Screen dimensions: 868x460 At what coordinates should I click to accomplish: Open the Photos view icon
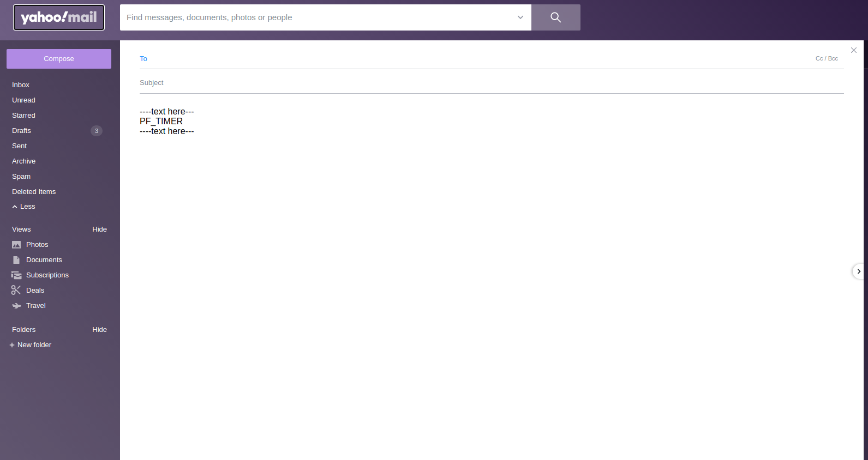tap(16, 245)
